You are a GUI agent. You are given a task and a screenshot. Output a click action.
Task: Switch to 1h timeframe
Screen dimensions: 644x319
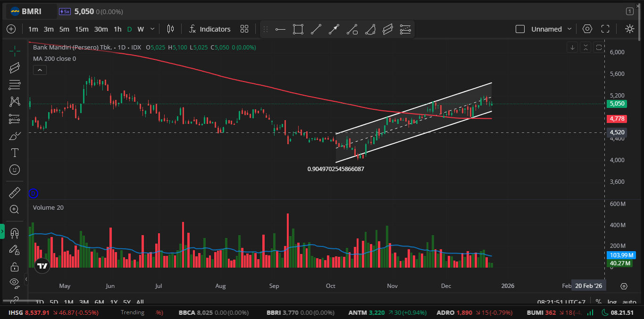click(x=117, y=29)
